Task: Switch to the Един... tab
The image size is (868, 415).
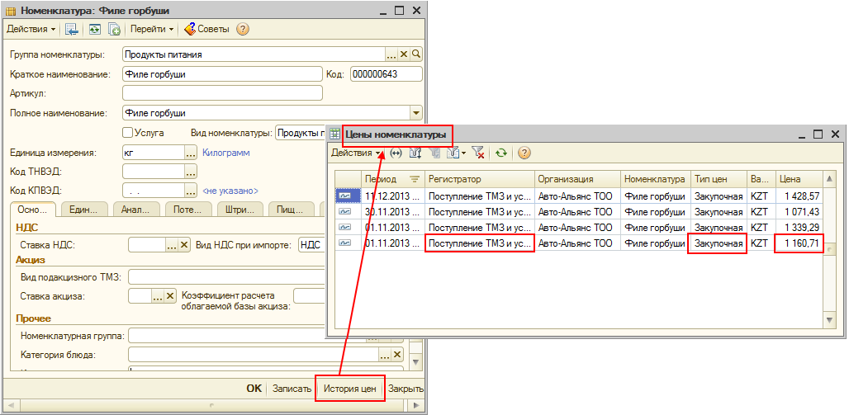Action: [x=85, y=210]
